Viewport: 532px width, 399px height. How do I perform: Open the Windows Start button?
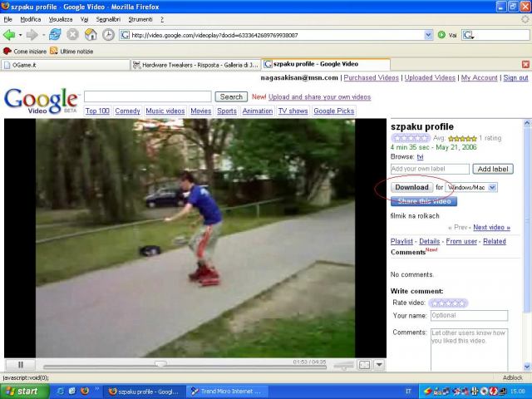tap(24, 392)
